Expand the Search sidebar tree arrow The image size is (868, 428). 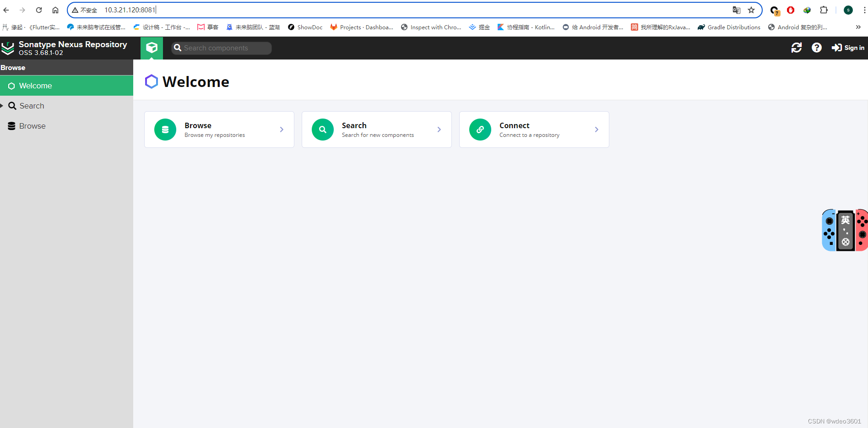click(x=2, y=106)
